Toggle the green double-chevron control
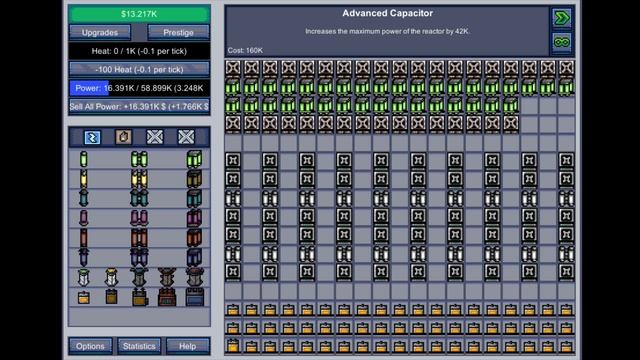This screenshot has height=360, width=640. click(x=562, y=18)
